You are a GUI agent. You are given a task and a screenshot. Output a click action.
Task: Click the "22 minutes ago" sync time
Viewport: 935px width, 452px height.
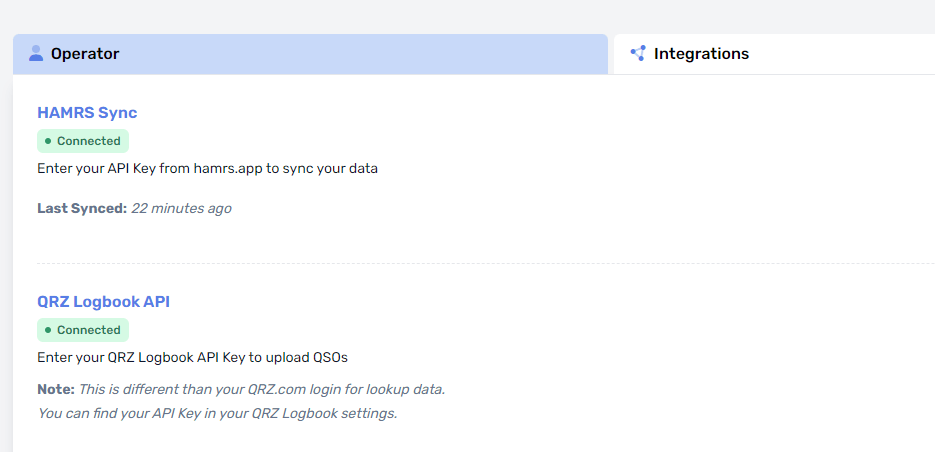tap(181, 209)
